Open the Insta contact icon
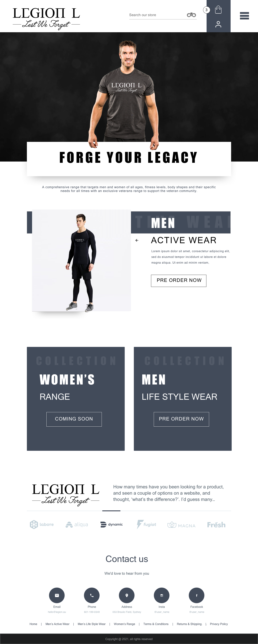258x644 pixels. [161, 595]
